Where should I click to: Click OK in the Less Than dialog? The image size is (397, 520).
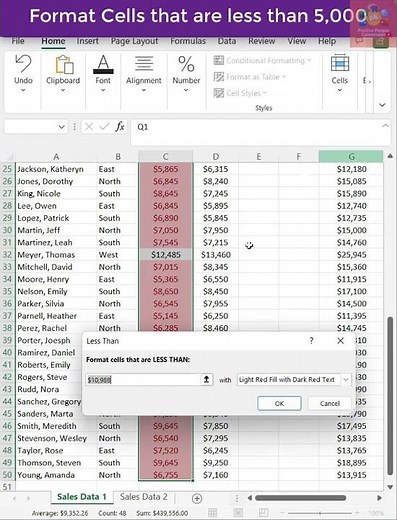pos(279,403)
